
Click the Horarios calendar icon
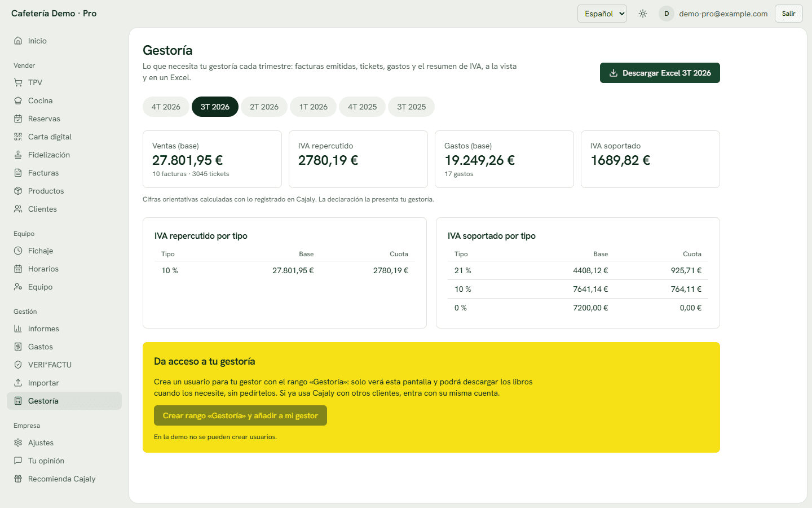18,269
